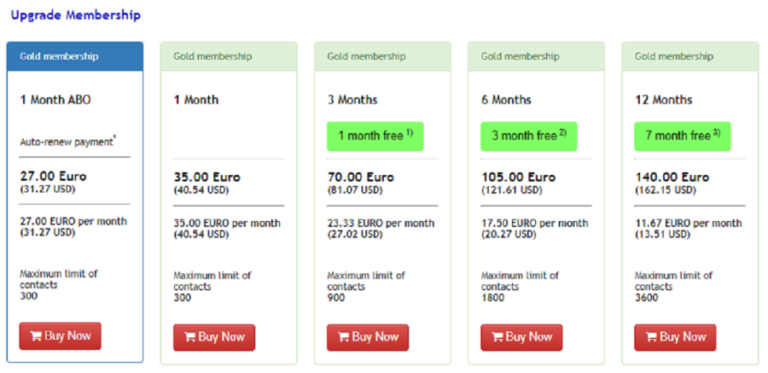Click the cart icon in 1 Month plan button
The image size is (768, 373).
[190, 337]
